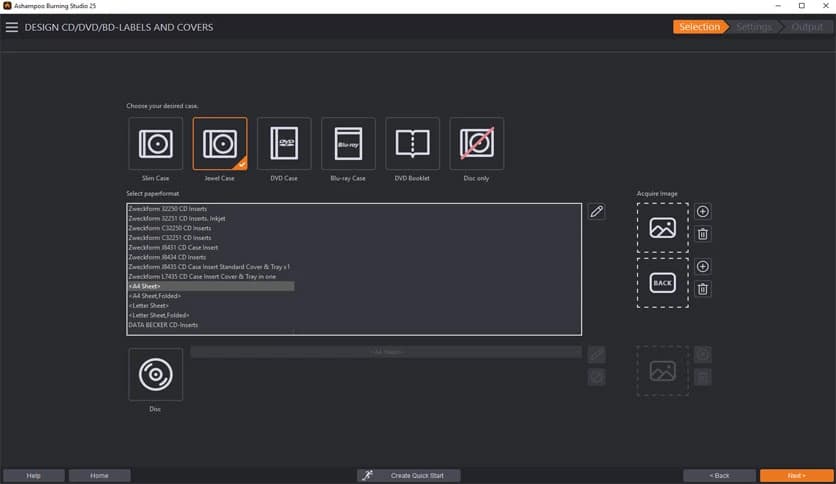Add back cover image with plus icon

coord(703,267)
